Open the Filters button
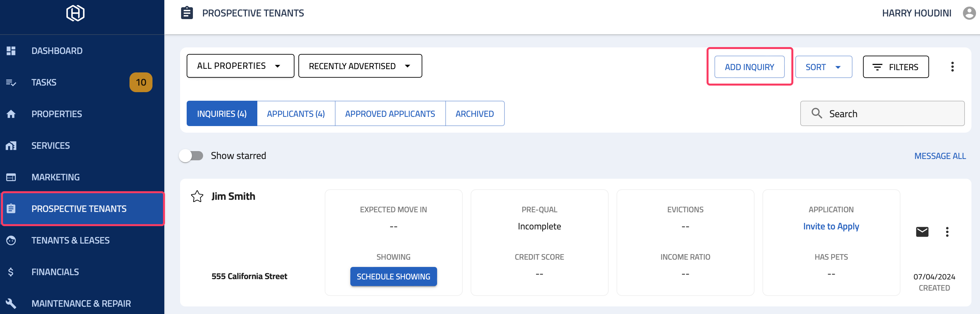This screenshot has height=314, width=980. [x=896, y=67]
